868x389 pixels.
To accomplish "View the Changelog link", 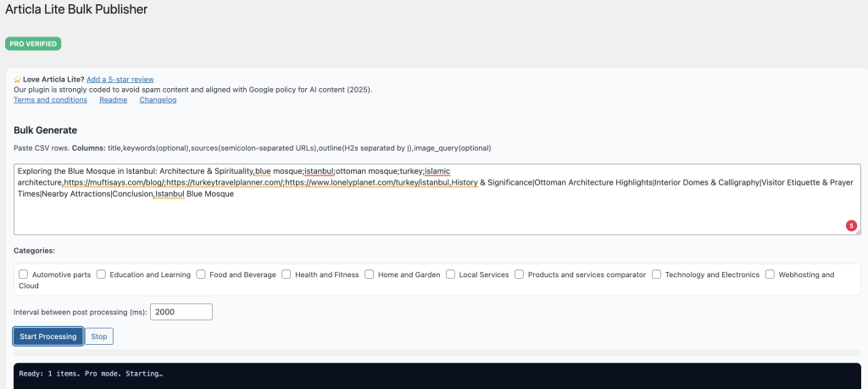I will click(158, 100).
